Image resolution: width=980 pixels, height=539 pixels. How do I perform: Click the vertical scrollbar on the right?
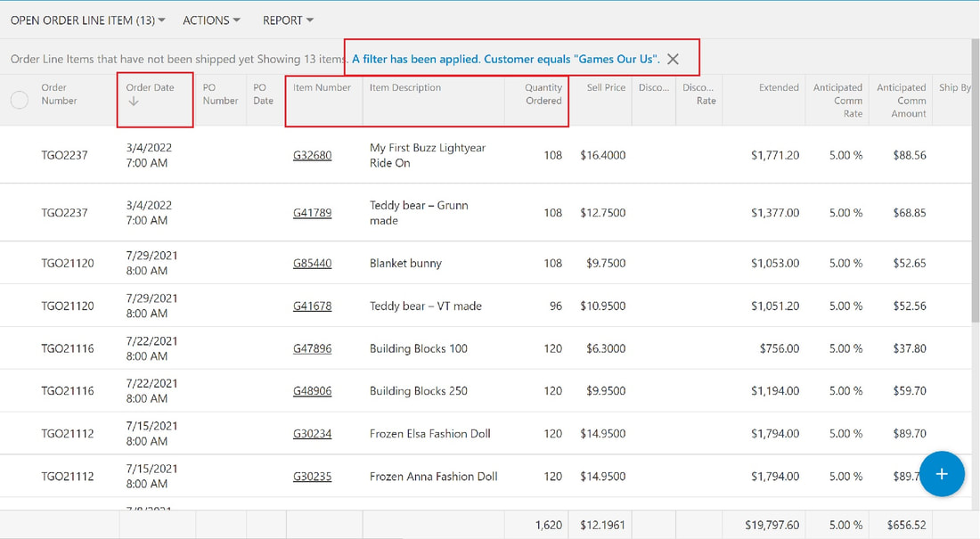976,182
